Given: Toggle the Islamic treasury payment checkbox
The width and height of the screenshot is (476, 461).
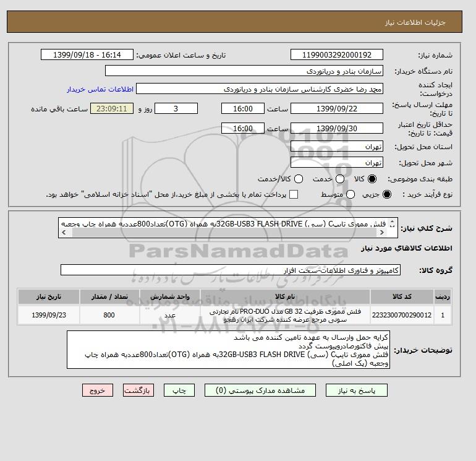Looking at the screenshot, I should tap(294, 194).
